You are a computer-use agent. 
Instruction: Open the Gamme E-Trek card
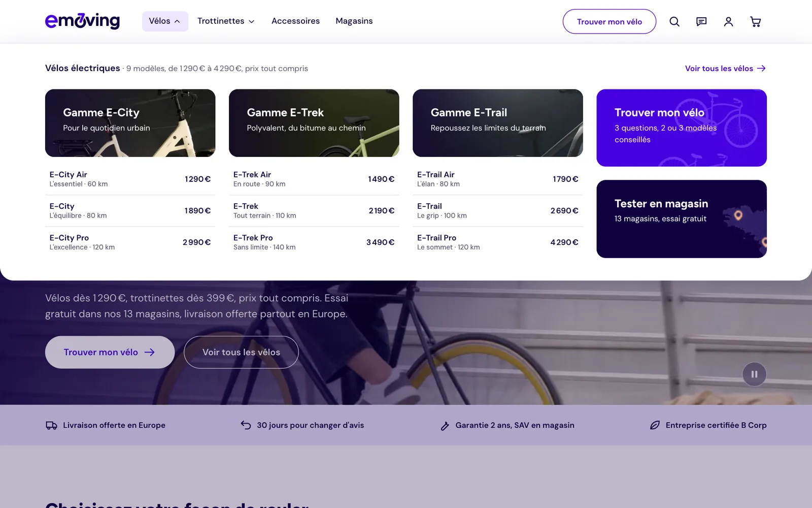[x=314, y=123]
